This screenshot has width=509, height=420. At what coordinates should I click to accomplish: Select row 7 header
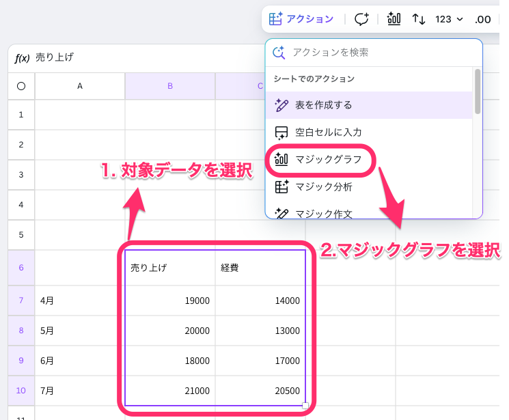click(21, 300)
